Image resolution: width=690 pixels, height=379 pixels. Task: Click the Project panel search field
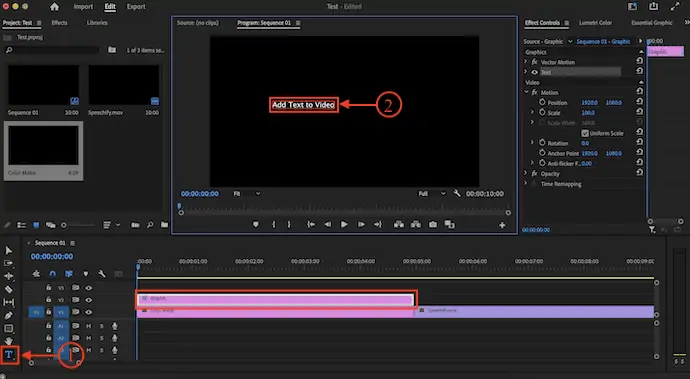pos(53,50)
